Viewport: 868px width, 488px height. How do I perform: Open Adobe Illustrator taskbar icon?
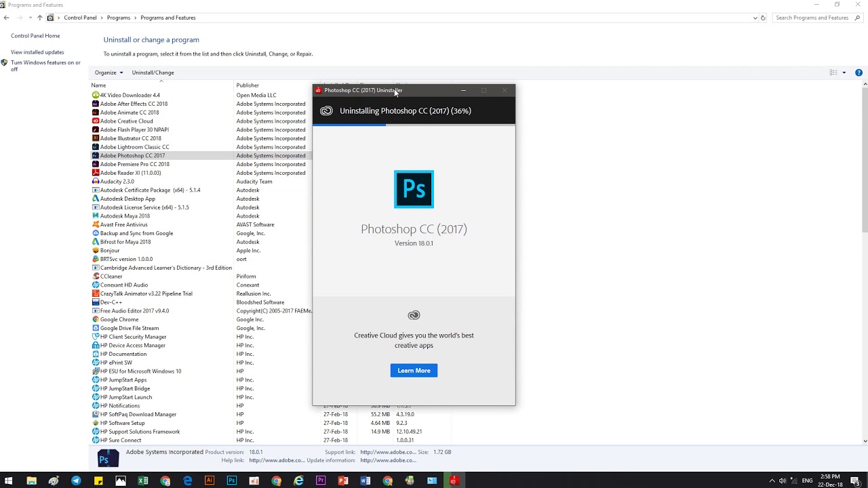coord(210,481)
